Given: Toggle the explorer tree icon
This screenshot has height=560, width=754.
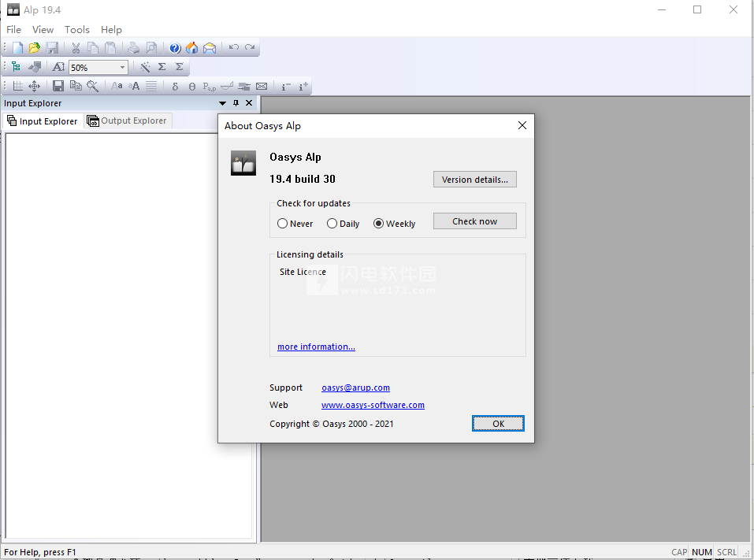Looking at the screenshot, I should coord(16,67).
